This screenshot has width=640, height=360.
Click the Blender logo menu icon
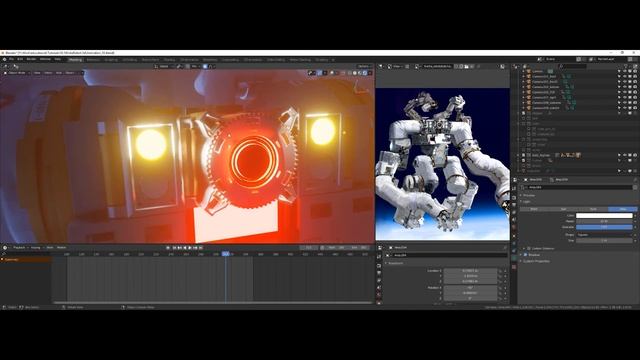[4, 59]
